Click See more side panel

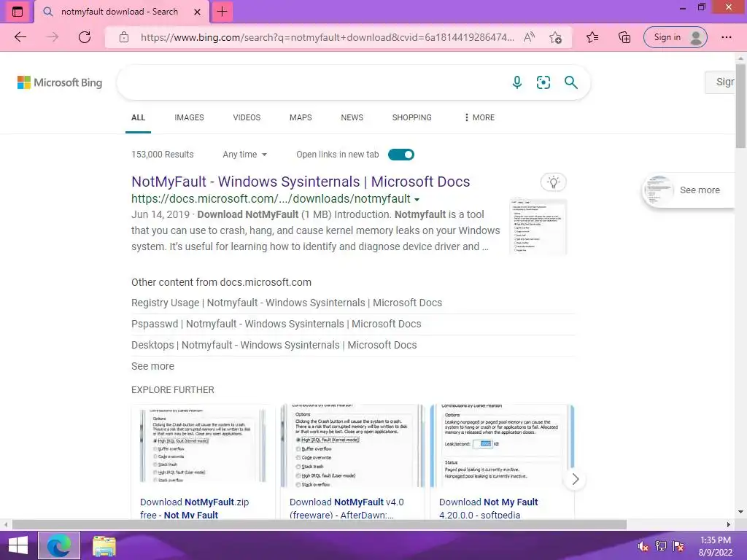click(x=689, y=190)
